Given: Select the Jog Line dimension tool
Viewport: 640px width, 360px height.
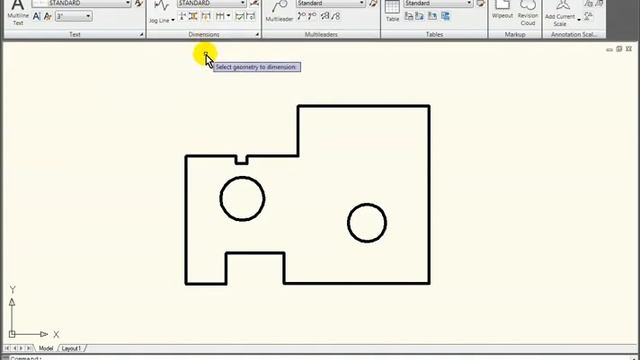Looking at the screenshot, I should click(161, 12).
